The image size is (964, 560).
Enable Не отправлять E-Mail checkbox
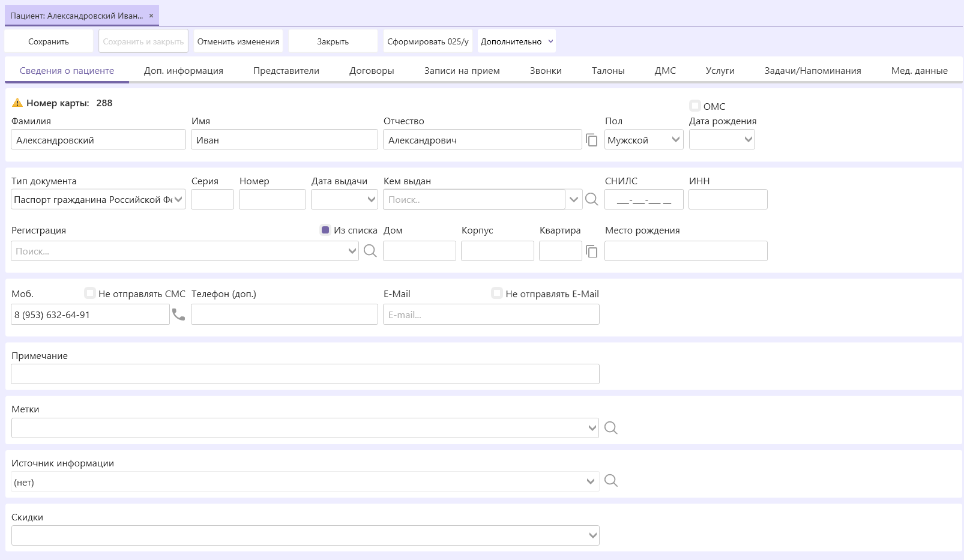coord(497,293)
